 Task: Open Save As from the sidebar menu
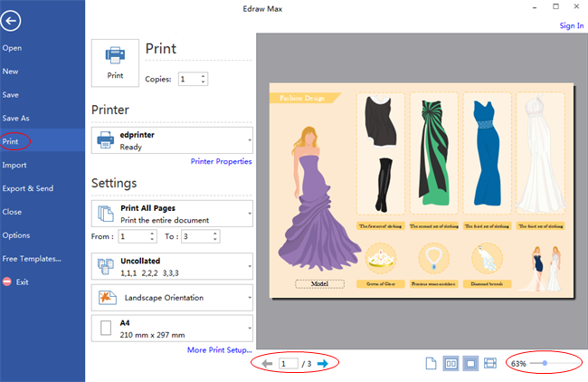coord(16,118)
